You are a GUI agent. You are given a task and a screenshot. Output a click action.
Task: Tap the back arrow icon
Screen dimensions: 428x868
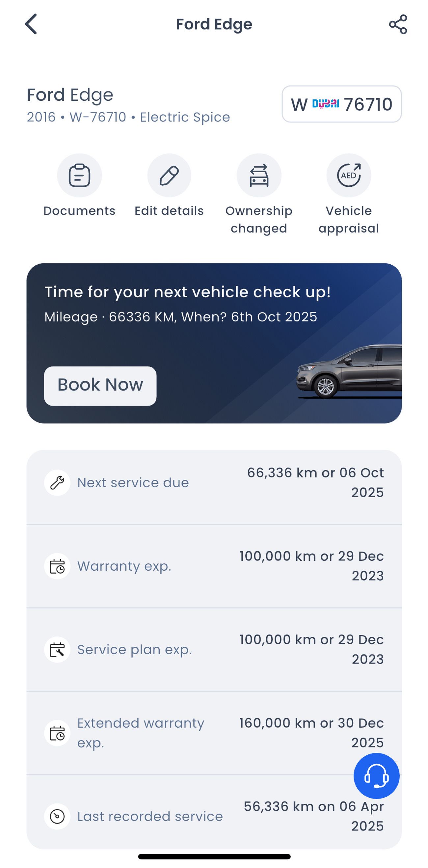point(31,24)
